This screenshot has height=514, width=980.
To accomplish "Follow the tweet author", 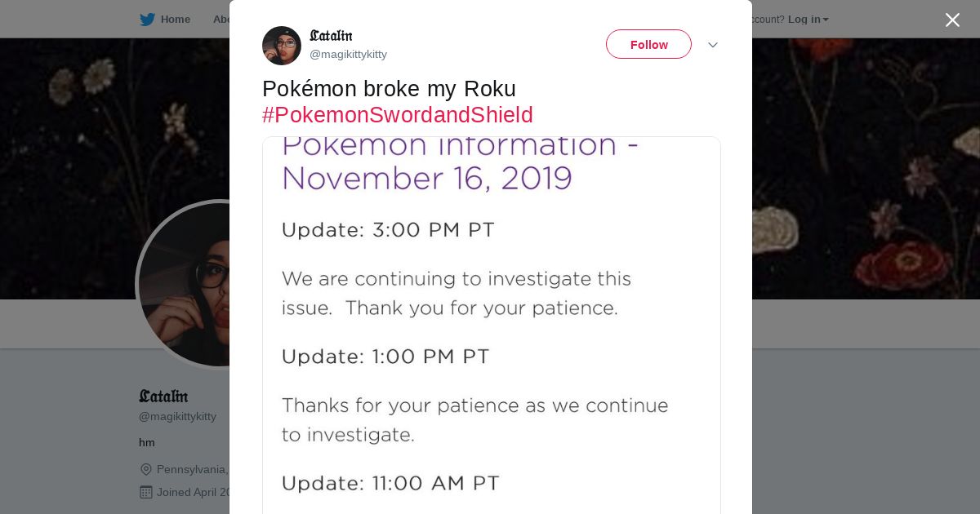I will [x=648, y=45].
